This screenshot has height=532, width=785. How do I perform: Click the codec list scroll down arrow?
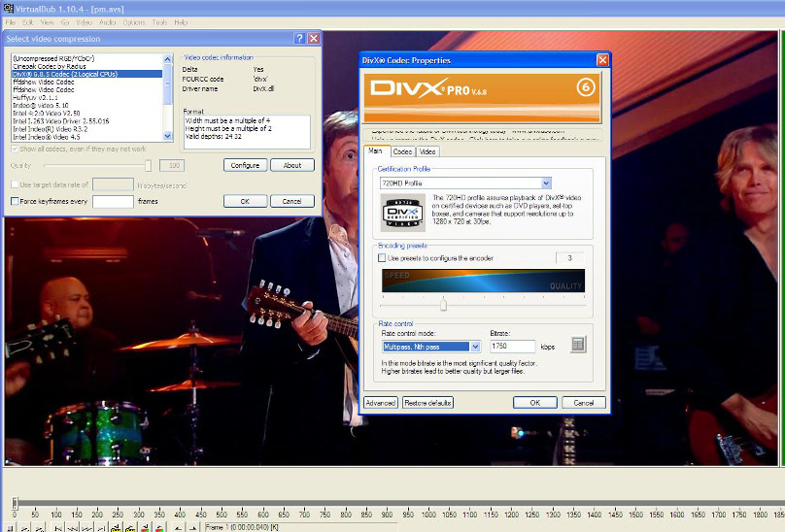pos(168,136)
